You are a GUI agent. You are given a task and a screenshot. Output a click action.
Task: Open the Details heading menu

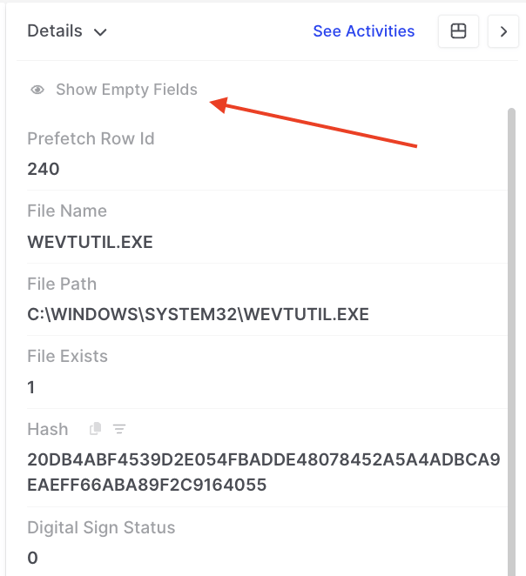(55, 31)
